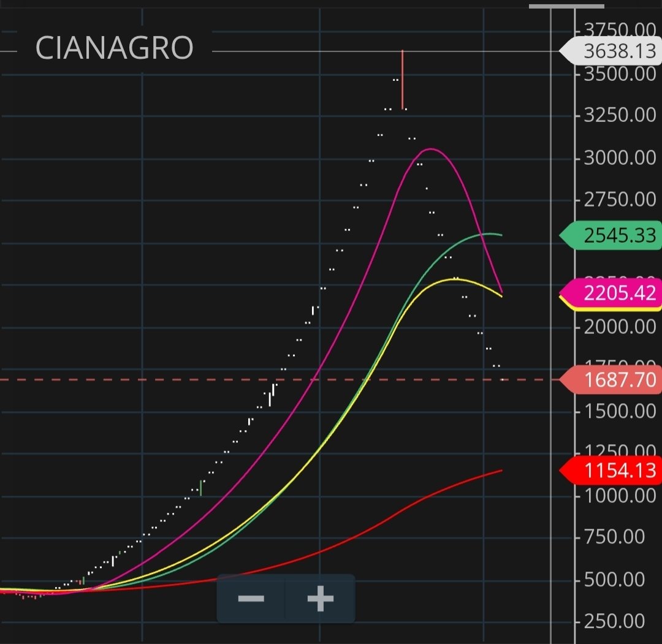Click the 2750.00 price axis tick

coord(620,200)
